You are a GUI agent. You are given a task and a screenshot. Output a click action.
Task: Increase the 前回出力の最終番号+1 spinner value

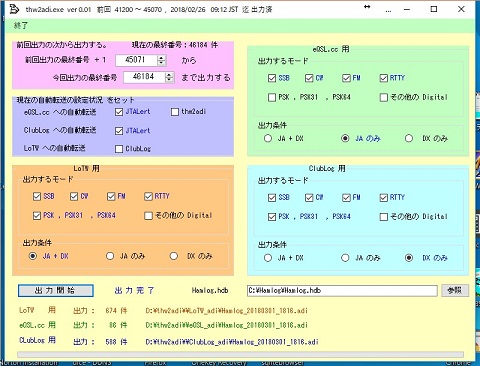coord(161,57)
